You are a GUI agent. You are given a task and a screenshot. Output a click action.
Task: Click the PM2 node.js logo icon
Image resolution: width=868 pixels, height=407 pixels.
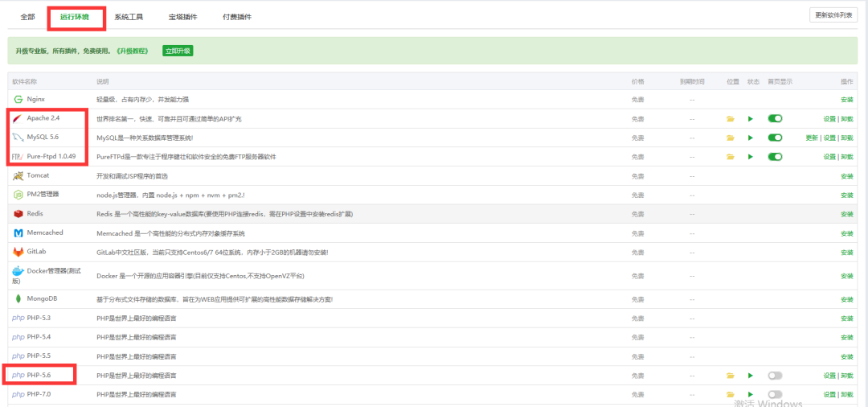click(x=18, y=195)
